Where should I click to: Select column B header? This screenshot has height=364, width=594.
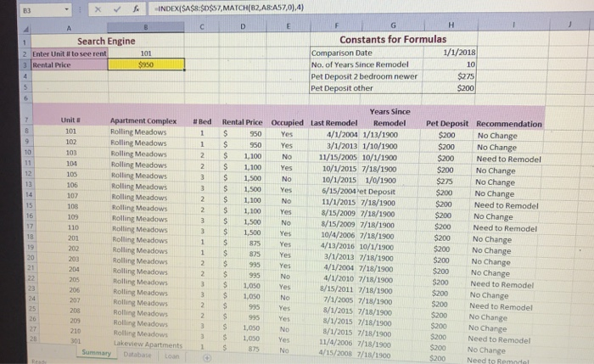tap(146, 27)
